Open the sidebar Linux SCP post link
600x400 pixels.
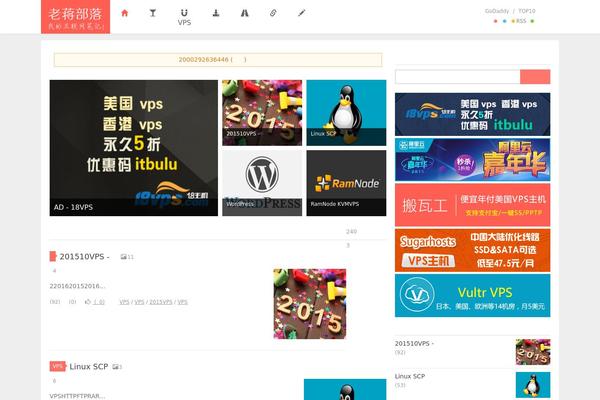point(410,376)
